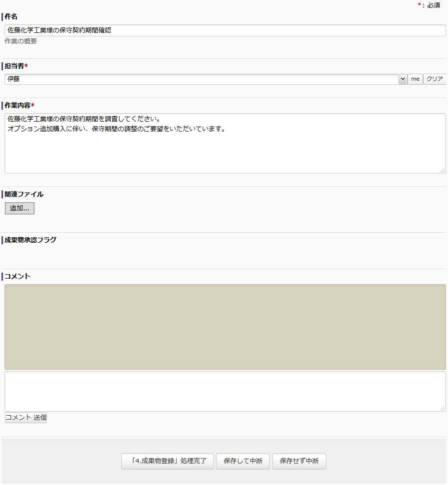
Task: Send comment using コメント 送信 button
Action: 26,418
